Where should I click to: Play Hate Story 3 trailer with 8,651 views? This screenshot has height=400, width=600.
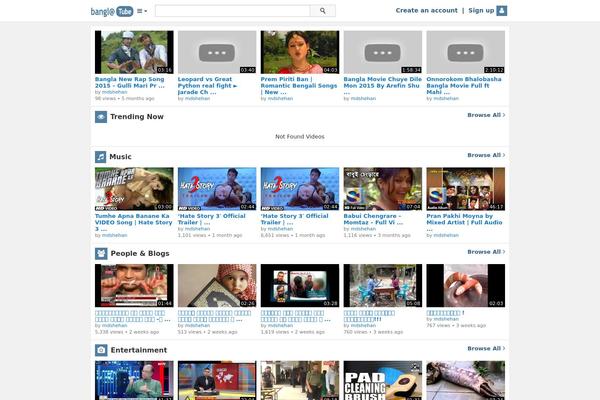(x=300, y=189)
